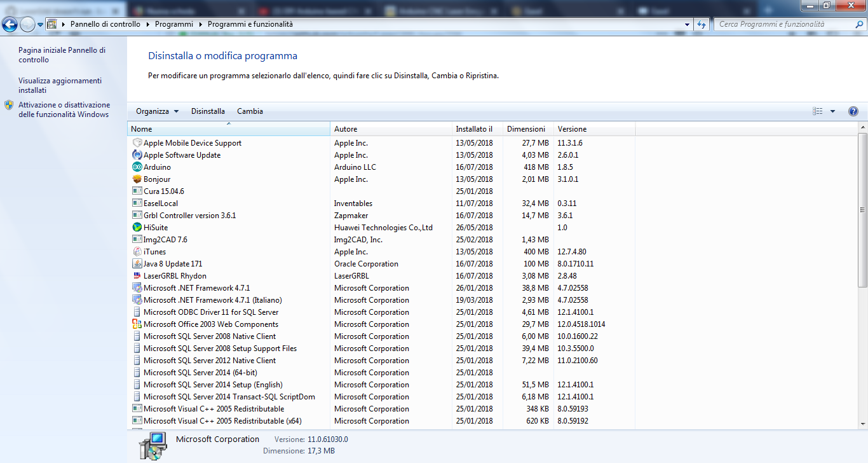Click the Apple Software Update icon
The height and width of the screenshot is (463, 868).
(137, 155)
